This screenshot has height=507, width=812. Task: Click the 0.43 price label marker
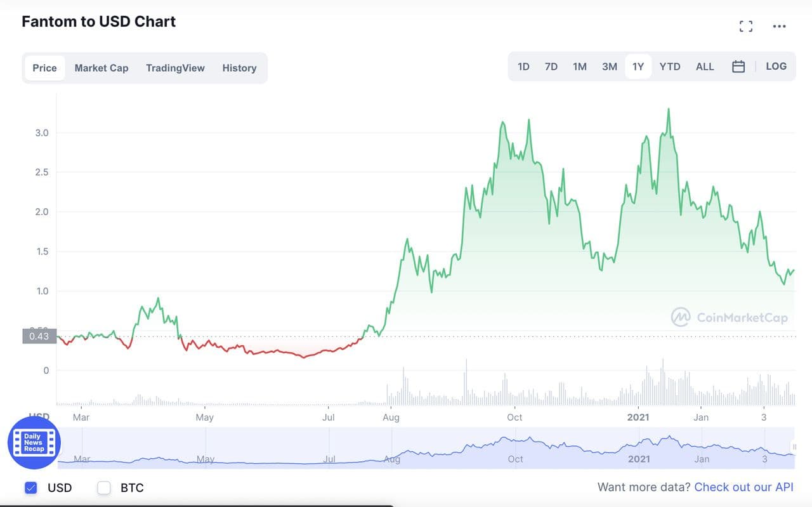pyautogui.click(x=39, y=336)
